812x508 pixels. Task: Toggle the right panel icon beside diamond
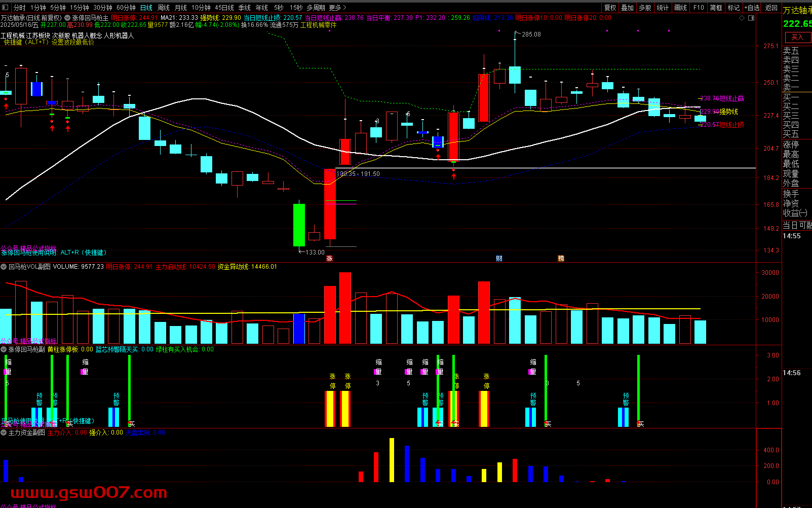(x=751, y=18)
